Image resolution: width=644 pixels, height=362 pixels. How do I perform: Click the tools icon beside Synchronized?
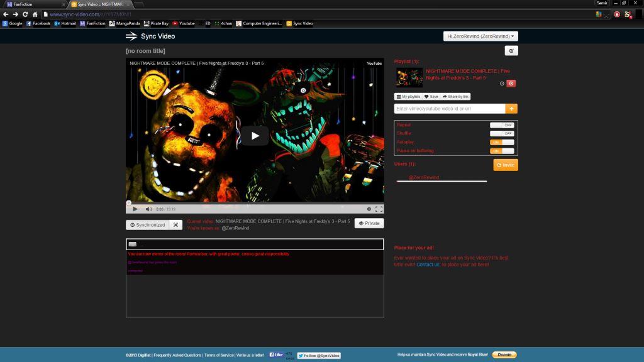coord(176,225)
